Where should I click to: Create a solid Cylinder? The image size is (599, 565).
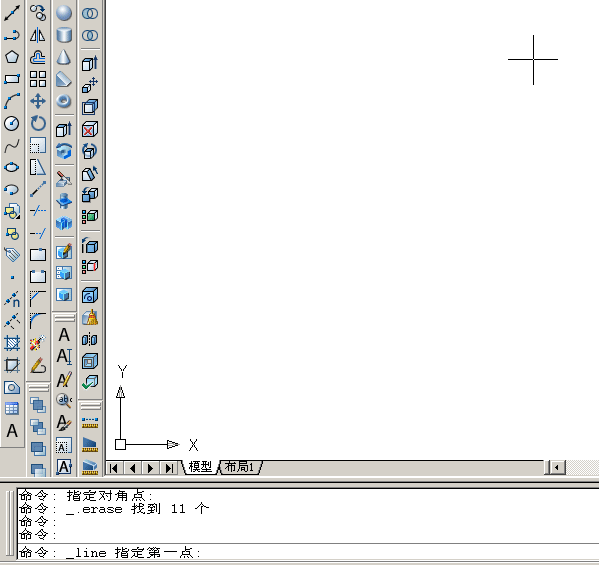coord(64,35)
